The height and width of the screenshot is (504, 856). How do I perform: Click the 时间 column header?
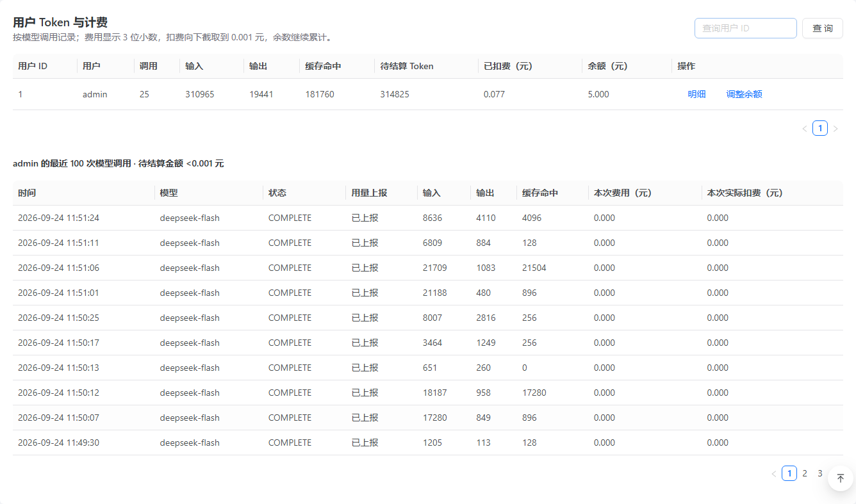(x=27, y=193)
